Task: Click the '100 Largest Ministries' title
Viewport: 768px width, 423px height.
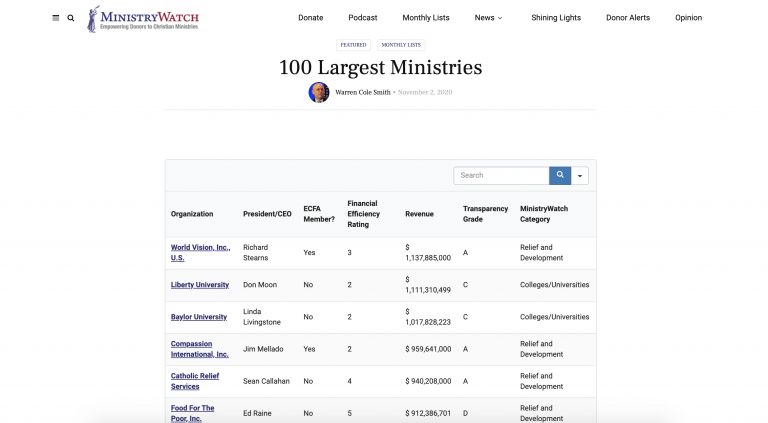Action: 381,68
